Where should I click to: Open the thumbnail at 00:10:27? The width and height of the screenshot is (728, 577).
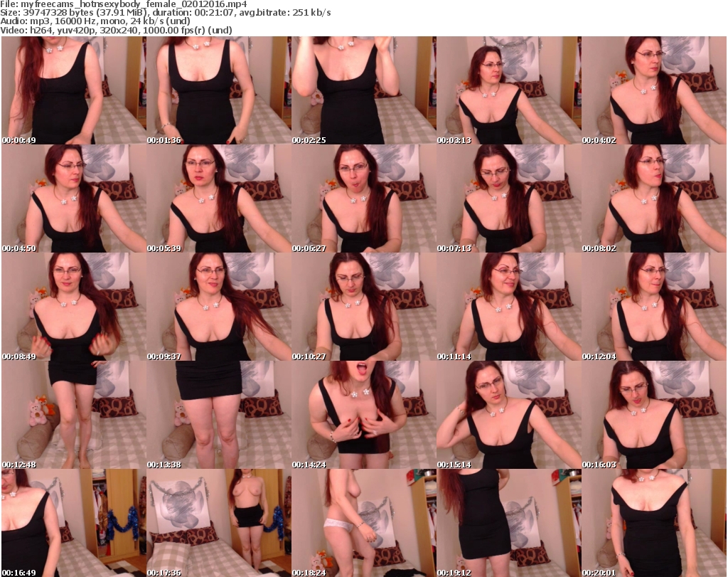point(364,307)
